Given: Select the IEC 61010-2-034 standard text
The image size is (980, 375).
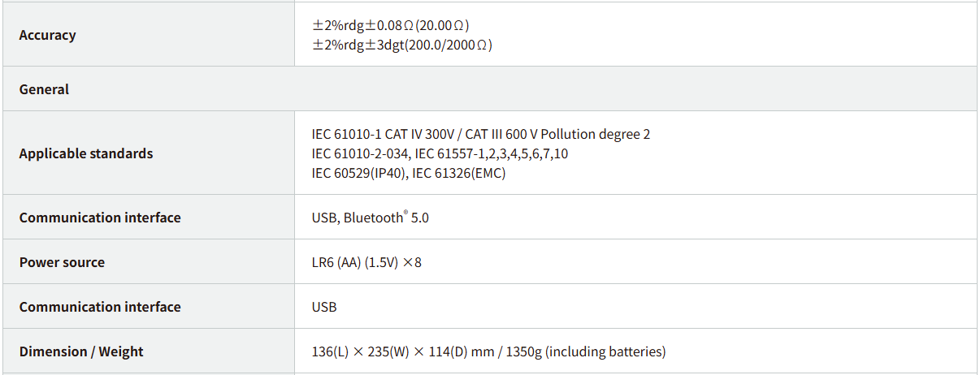Looking at the screenshot, I should pyautogui.click(x=360, y=153).
